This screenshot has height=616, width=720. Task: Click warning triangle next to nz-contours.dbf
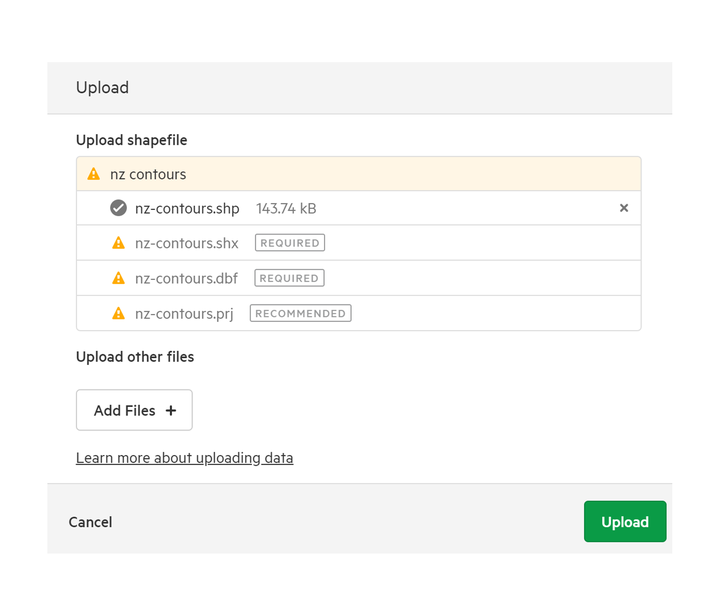(118, 278)
